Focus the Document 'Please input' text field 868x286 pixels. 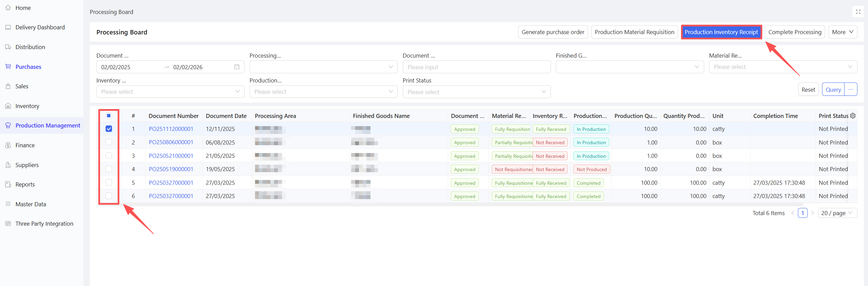tap(476, 67)
